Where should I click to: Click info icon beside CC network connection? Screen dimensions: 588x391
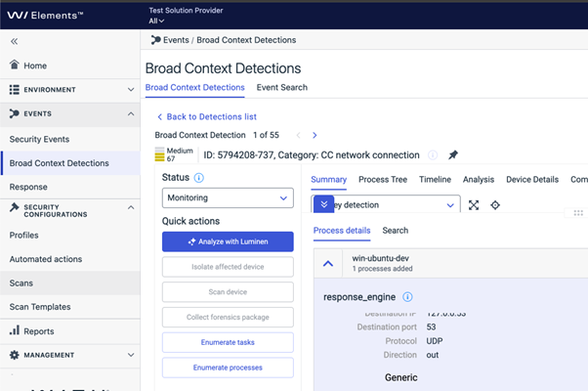tap(433, 155)
